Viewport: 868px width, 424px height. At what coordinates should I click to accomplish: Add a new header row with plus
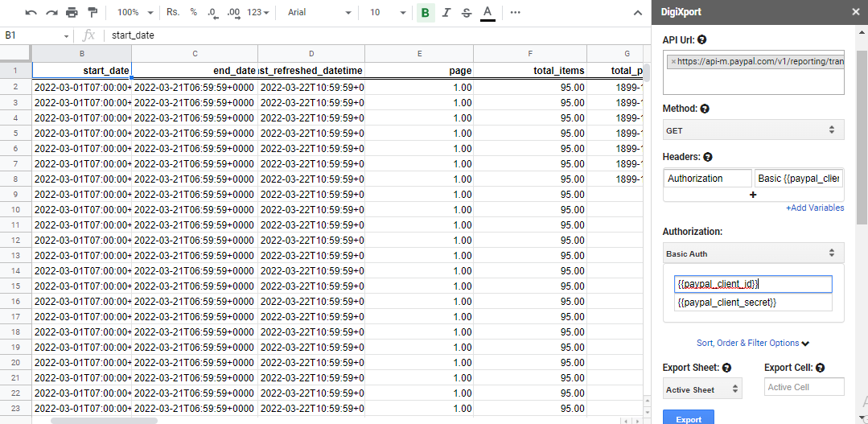pyautogui.click(x=753, y=195)
